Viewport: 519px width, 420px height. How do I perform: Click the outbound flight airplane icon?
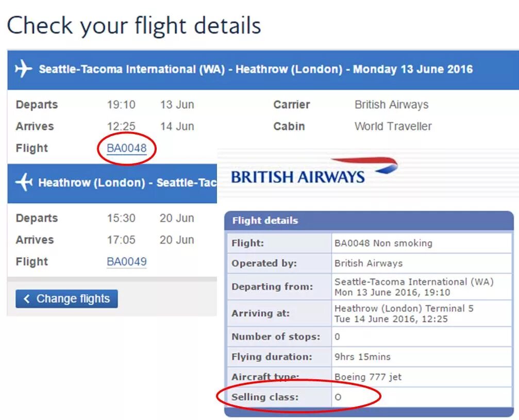[23, 69]
